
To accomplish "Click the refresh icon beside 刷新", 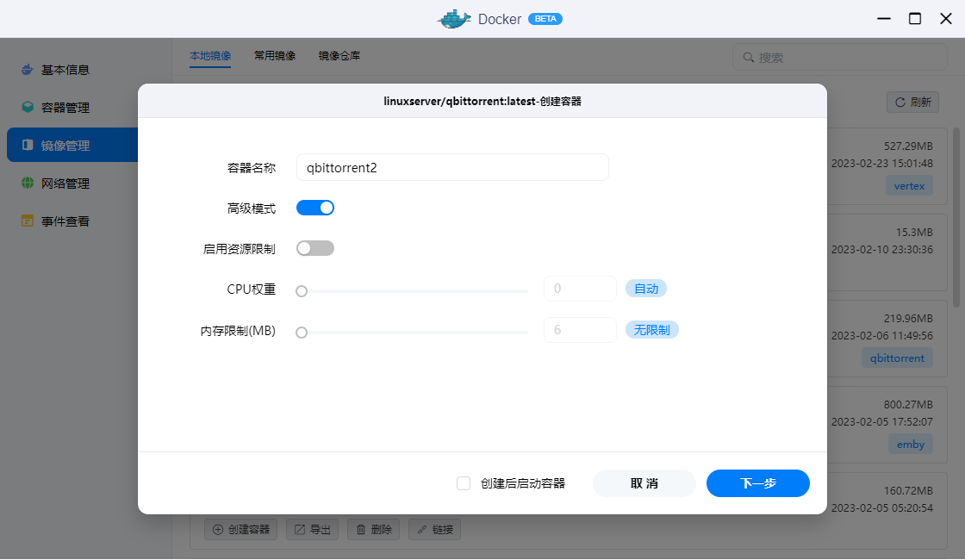I will click(900, 103).
